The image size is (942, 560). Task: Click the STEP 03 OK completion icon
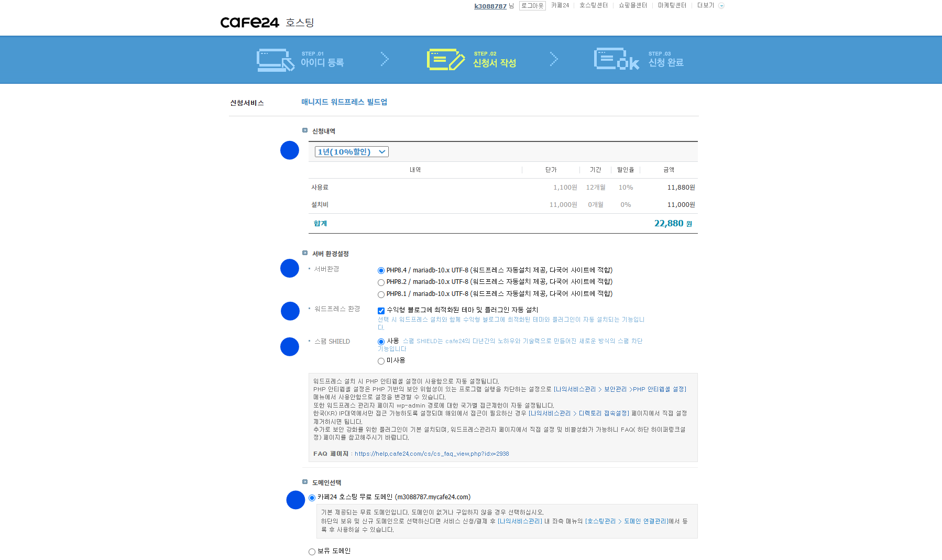(617, 59)
